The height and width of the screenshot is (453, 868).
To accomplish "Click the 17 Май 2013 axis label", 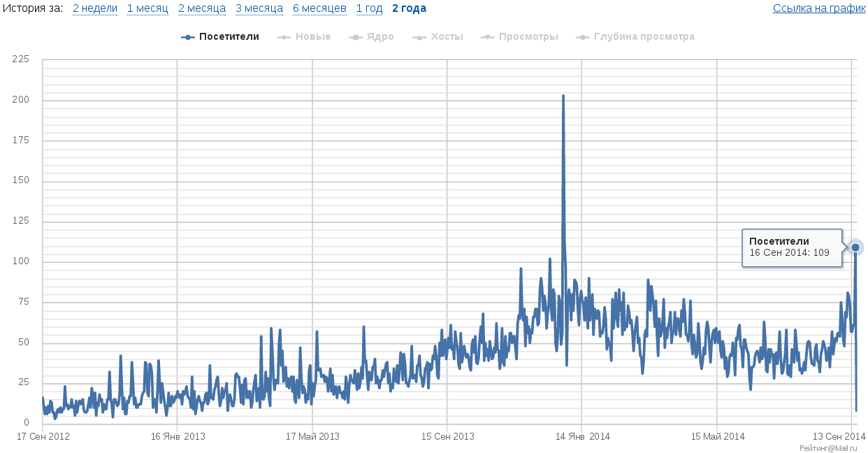I will 312,436.
